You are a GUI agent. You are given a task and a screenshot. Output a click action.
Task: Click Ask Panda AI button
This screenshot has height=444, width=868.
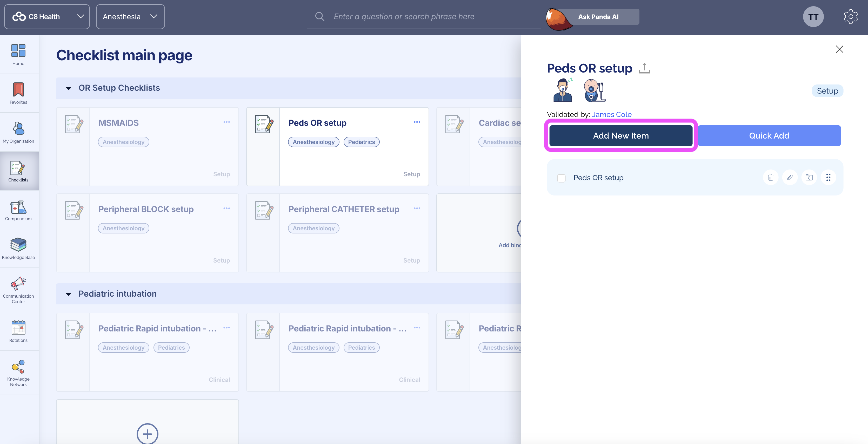[x=598, y=17]
